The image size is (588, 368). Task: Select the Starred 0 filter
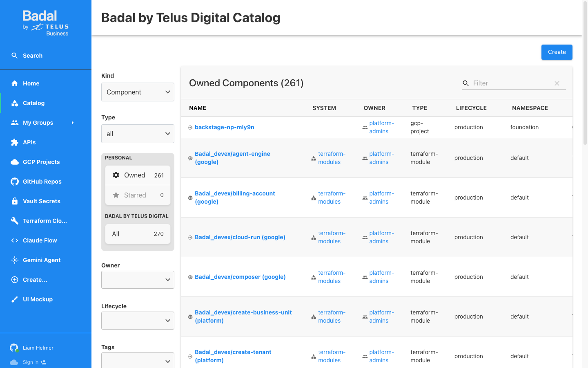pyautogui.click(x=138, y=195)
